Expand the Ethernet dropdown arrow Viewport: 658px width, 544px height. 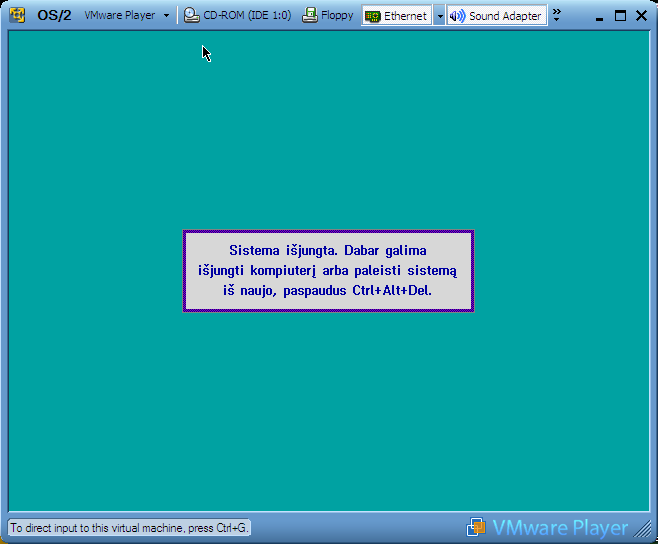[x=439, y=16]
